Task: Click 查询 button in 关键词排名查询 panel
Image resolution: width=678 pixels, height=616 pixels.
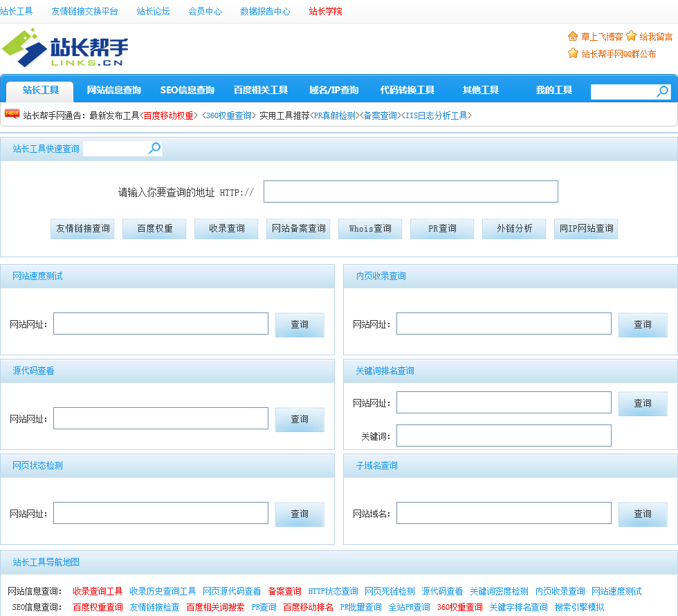Action: point(643,404)
